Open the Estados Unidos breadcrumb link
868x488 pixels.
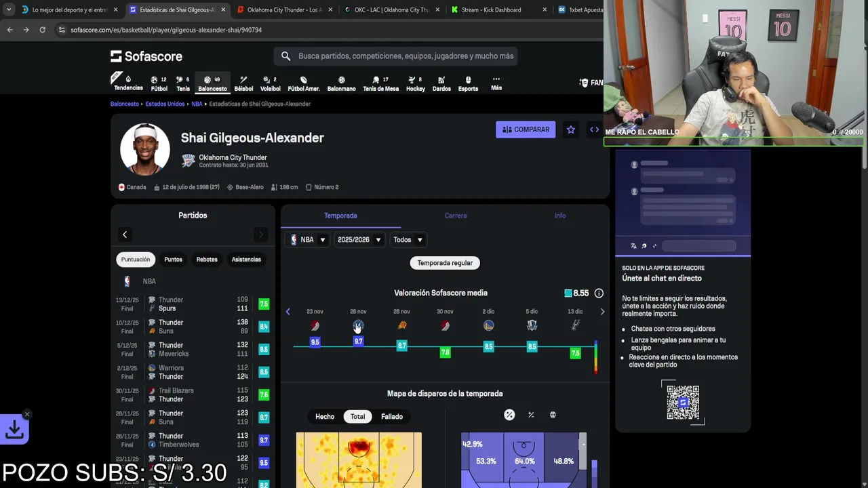(165, 104)
